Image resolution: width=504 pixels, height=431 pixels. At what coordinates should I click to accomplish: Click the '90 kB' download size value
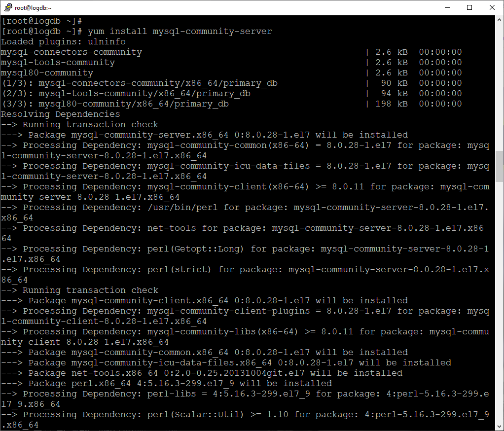394,83
